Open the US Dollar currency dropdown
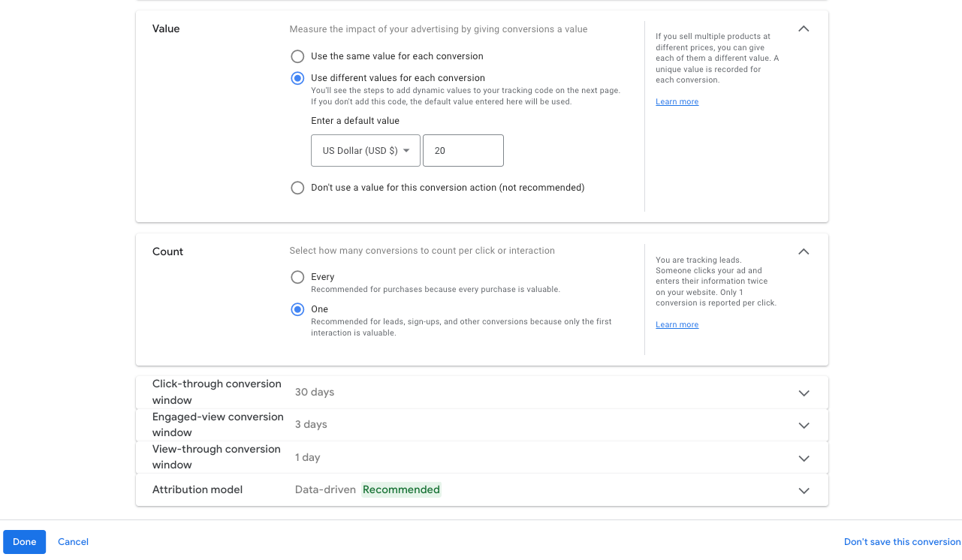This screenshot has height=560, width=962. point(366,150)
